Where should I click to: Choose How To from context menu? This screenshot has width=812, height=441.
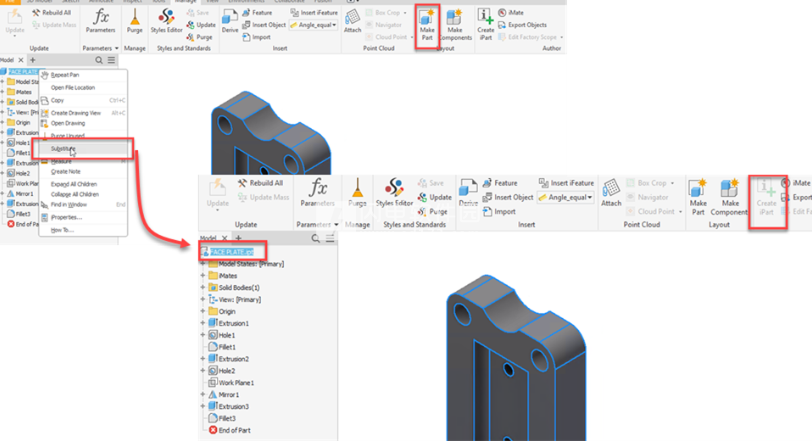83,230
